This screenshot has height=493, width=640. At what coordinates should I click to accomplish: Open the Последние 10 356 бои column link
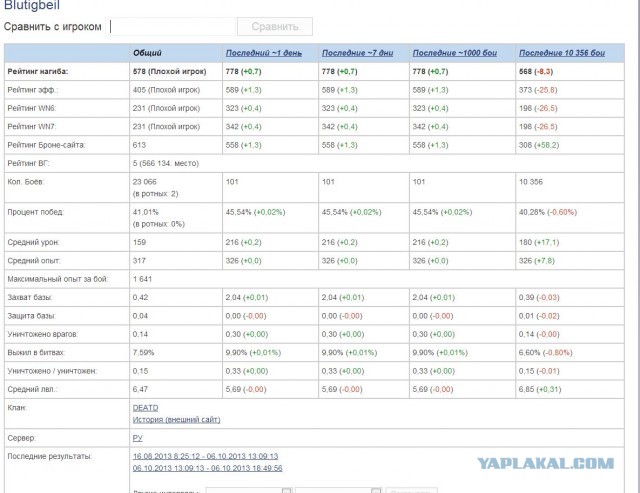point(562,53)
